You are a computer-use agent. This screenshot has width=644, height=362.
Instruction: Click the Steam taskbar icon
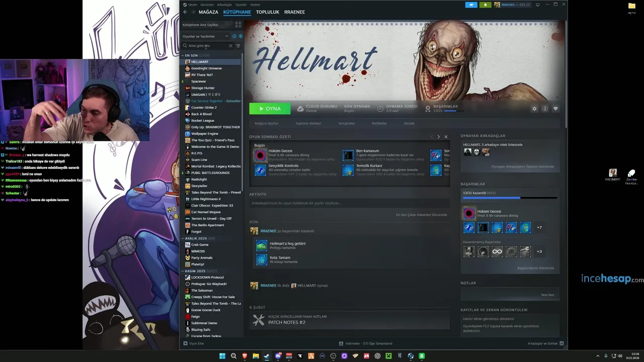click(267, 356)
